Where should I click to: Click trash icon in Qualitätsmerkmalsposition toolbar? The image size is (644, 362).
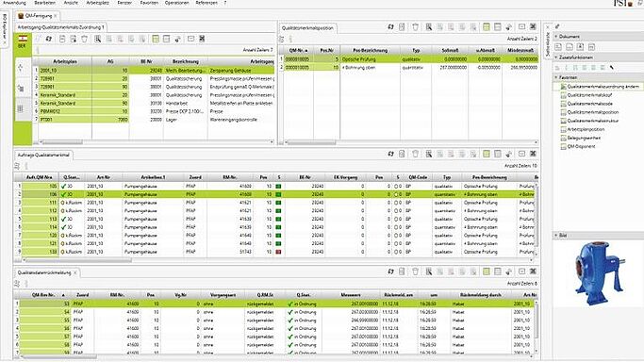click(x=415, y=27)
